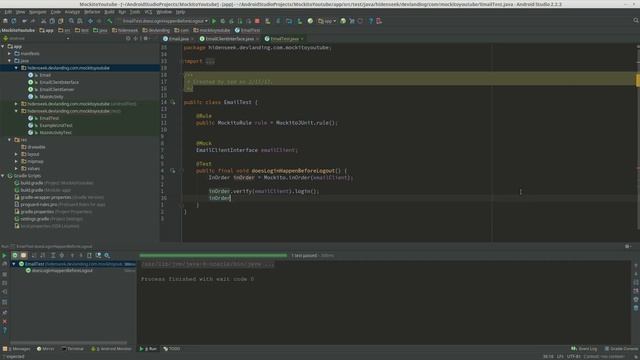Switch to the Email.java editor tab
Viewport: 640px width, 360px height.
click(x=179, y=39)
